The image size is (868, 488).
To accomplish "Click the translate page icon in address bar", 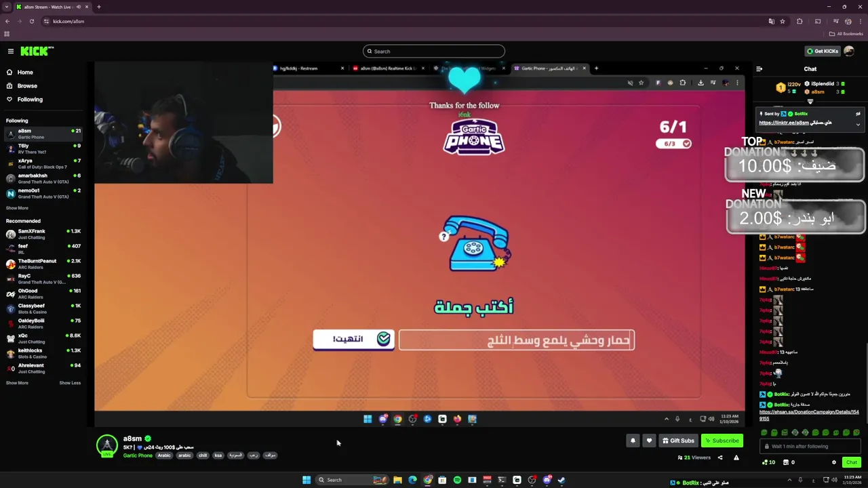I will click(x=771, y=21).
